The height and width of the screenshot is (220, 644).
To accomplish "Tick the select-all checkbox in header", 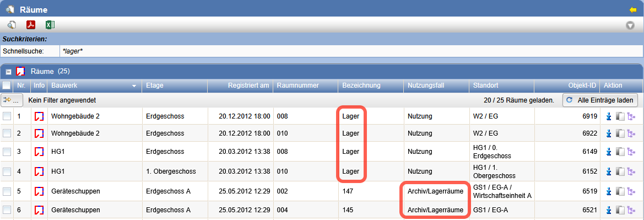I will click(x=6, y=85).
